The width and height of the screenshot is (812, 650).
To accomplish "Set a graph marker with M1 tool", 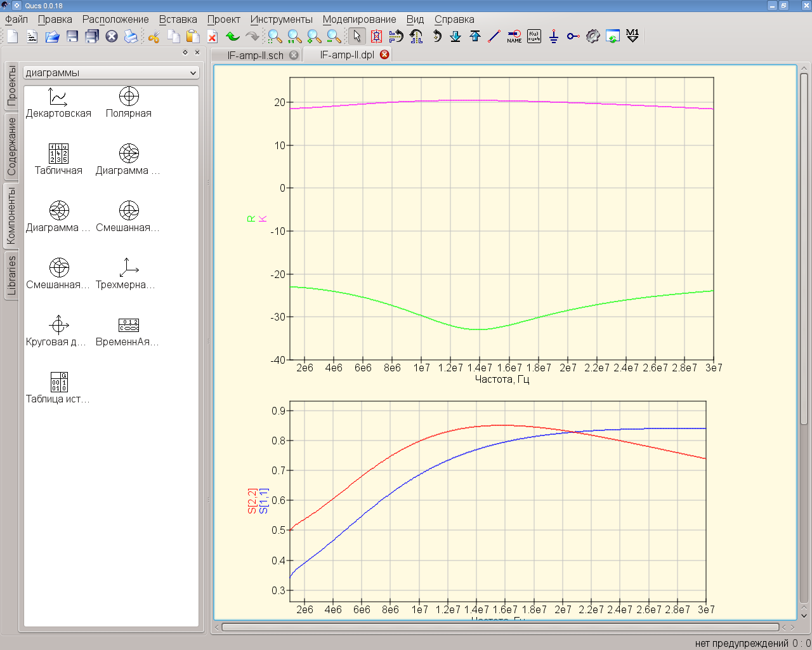I will pyautogui.click(x=632, y=36).
